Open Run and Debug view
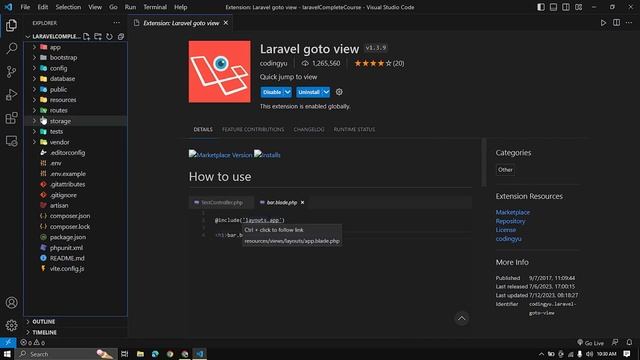640x360 pixels. pos(11,95)
